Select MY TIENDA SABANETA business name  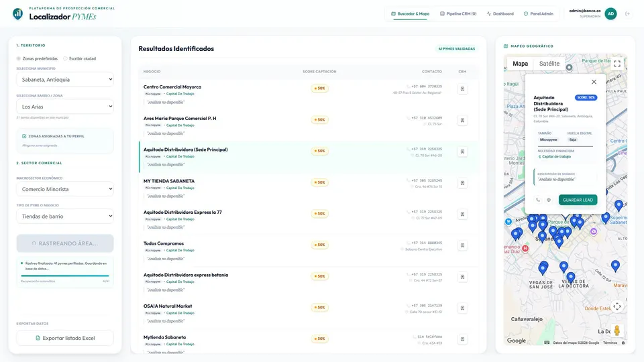pyautogui.click(x=169, y=181)
